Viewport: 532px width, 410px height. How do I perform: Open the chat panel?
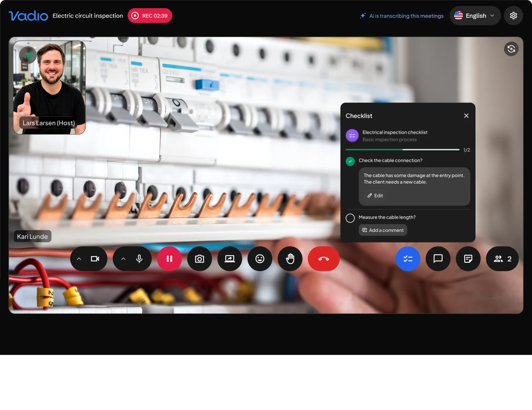(438, 259)
